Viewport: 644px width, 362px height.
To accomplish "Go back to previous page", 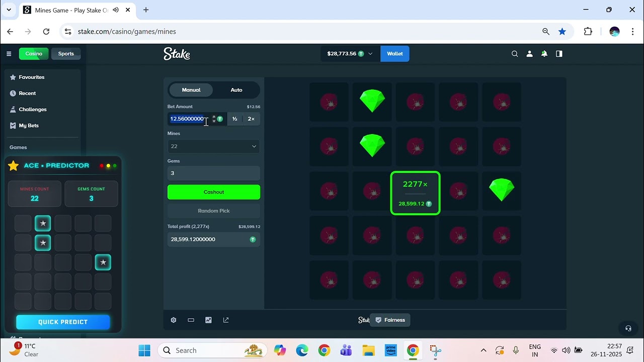I will pyautogui.click(x=10, y=31).
